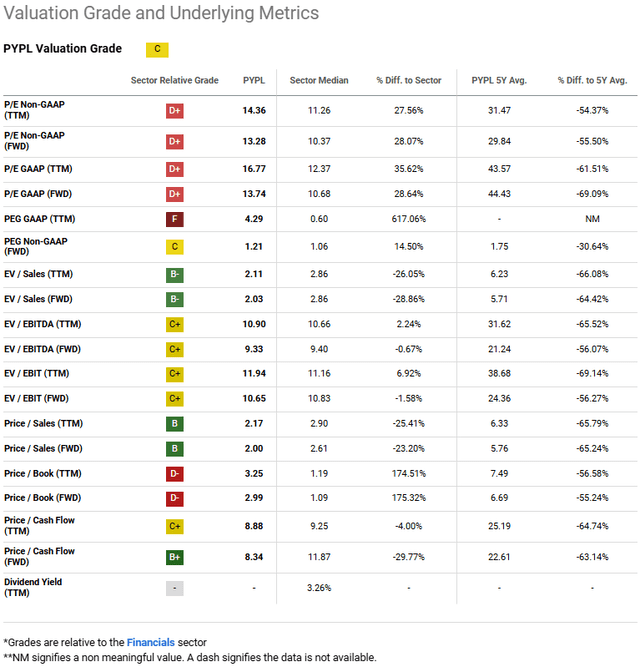Click the gray dash badge for Dividend Yield
The height and width of the screenshot is (667, 640).
pos(175,588)
